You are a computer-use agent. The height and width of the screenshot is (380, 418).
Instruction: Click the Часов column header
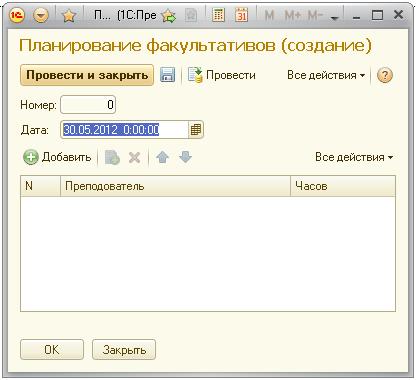coord(343,186)
